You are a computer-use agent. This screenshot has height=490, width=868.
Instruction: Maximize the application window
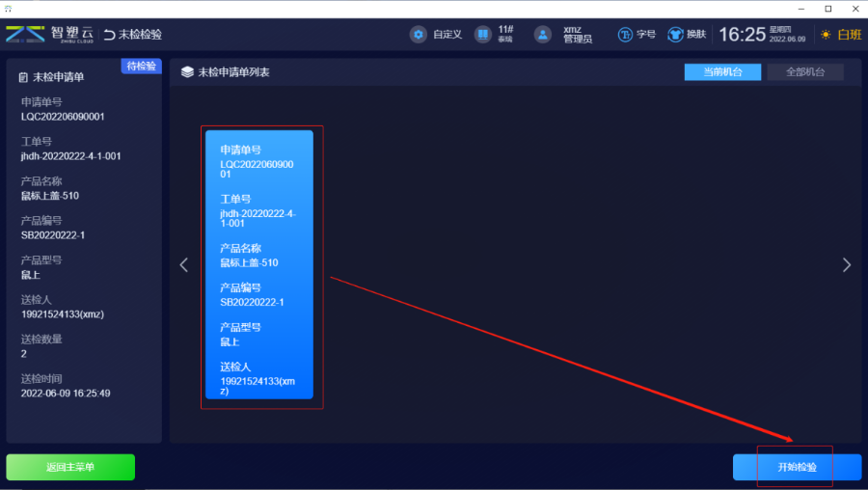827,9
